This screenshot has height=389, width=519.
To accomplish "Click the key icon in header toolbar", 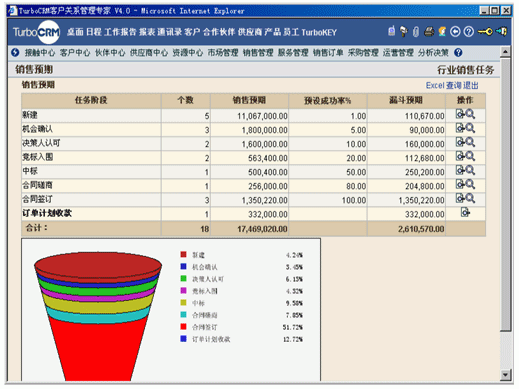I will point(485,32).
